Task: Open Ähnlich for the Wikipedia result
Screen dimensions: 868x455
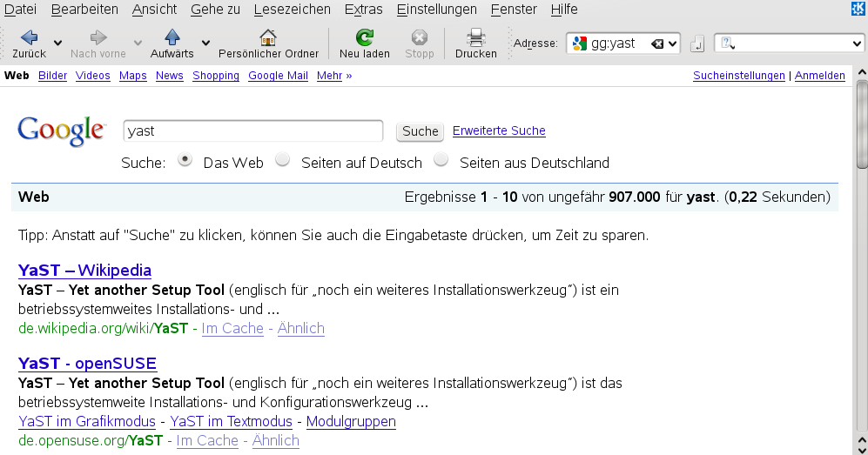Action: pos(301,328)
